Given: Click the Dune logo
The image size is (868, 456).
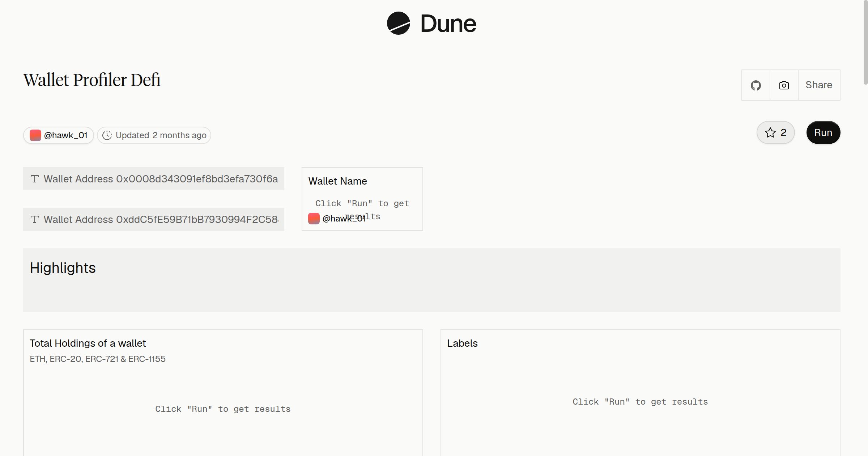Looking at the screenshot, I should point(431,23).
